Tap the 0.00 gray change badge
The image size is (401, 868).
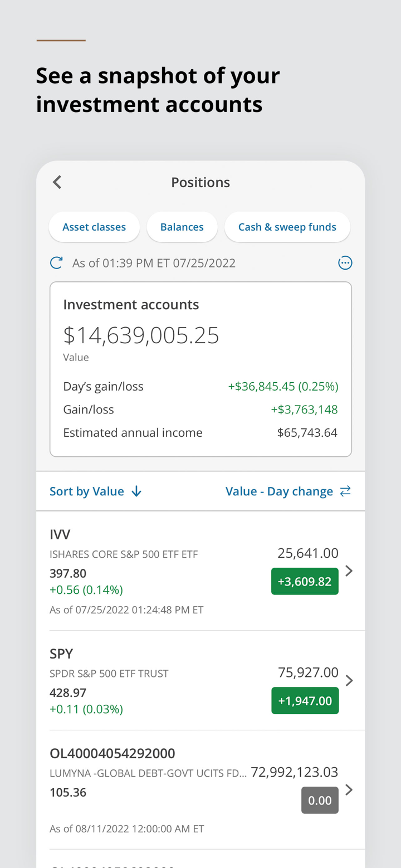(x=320, y=801)
